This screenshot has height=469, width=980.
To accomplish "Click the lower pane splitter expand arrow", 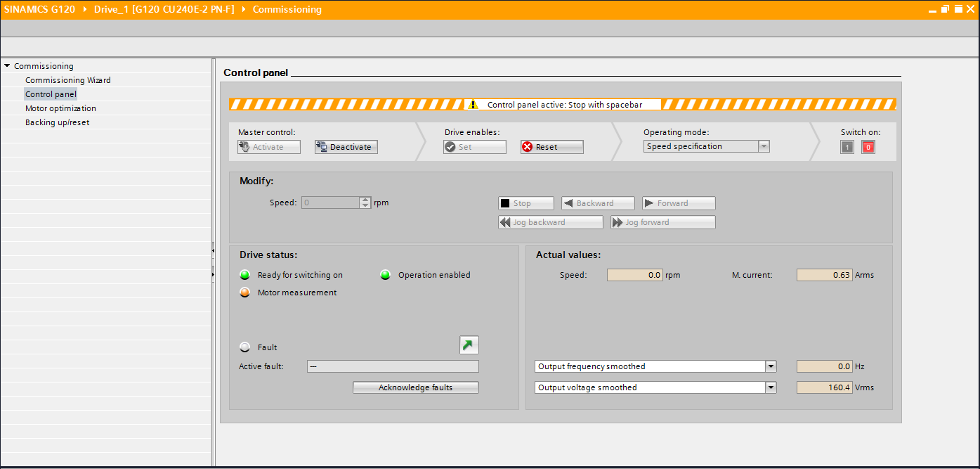I will [213, 274].
